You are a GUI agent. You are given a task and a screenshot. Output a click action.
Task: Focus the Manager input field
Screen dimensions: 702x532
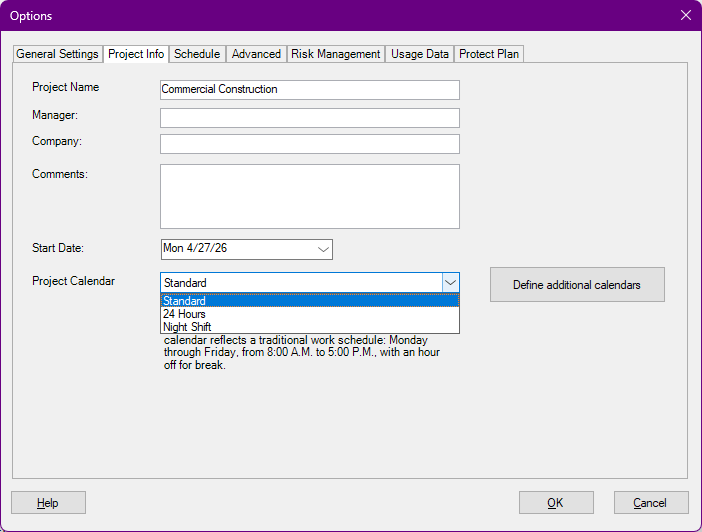click(310, 118)
